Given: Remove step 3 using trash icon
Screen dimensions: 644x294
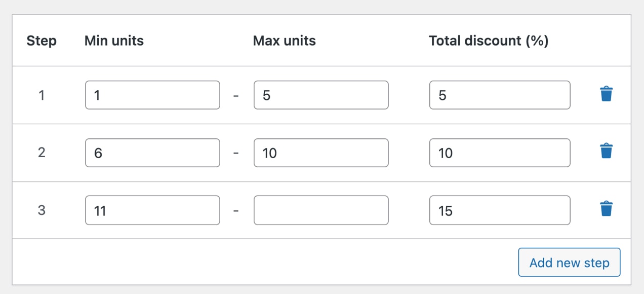Looking at the screenshot, I should (x=606, y=209).
